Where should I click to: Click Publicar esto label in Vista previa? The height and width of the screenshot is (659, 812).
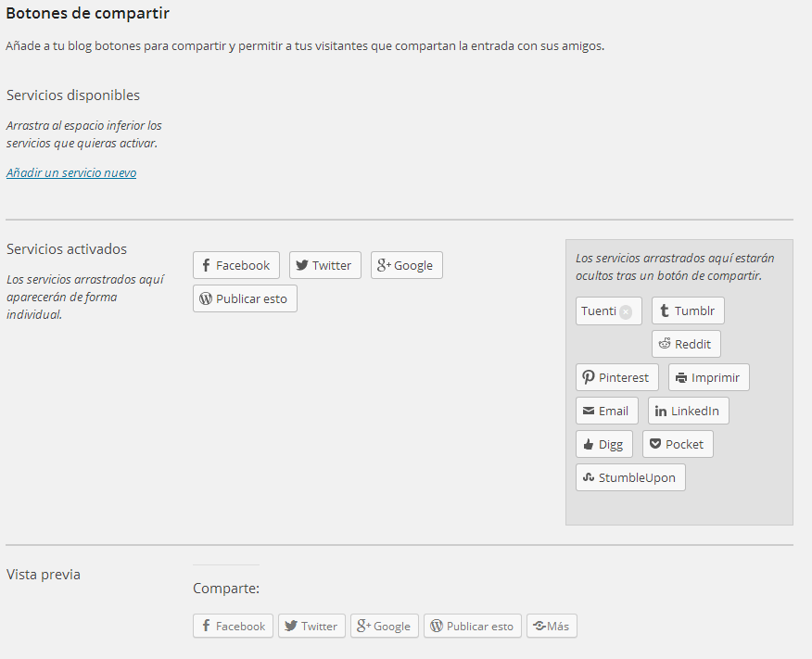click(x=480, y=627)
